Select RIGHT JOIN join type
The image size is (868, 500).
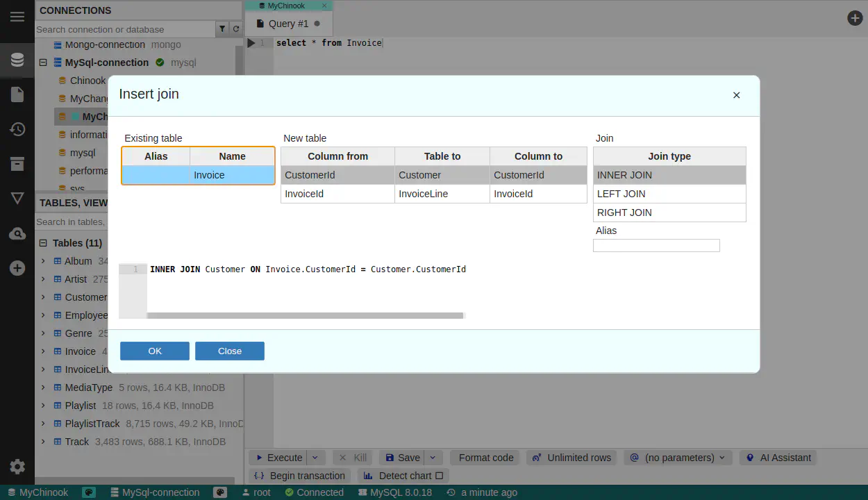point(669,212)
